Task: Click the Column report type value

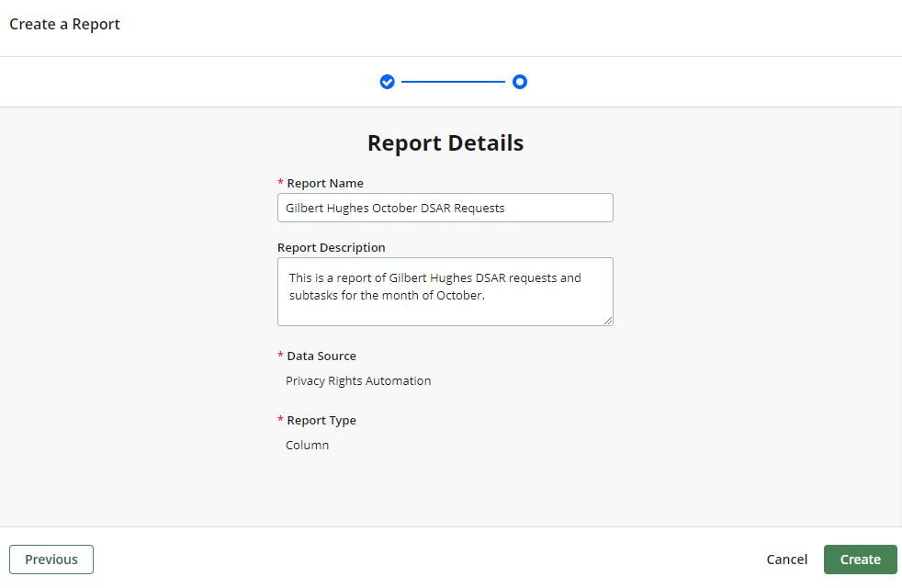Action: [x=307, y=445]
